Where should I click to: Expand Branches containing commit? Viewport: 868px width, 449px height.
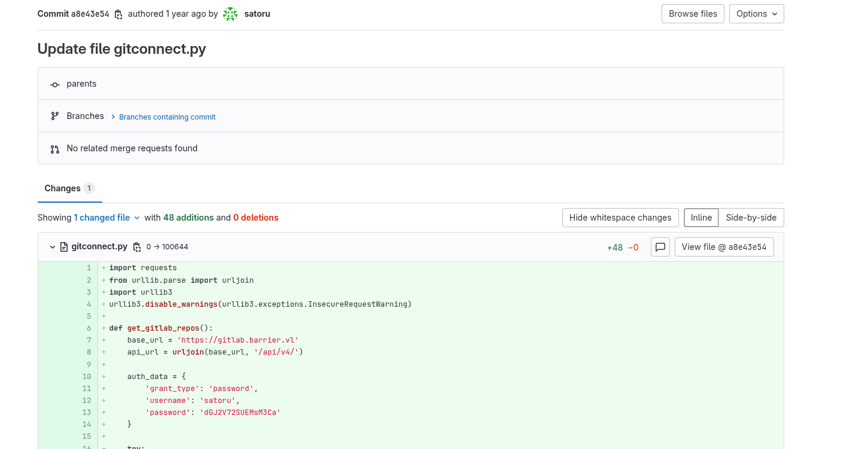163,117
